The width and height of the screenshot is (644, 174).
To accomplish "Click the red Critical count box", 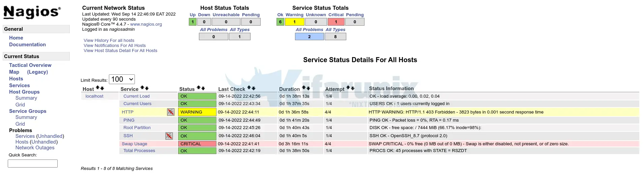I will pos(336,22).
